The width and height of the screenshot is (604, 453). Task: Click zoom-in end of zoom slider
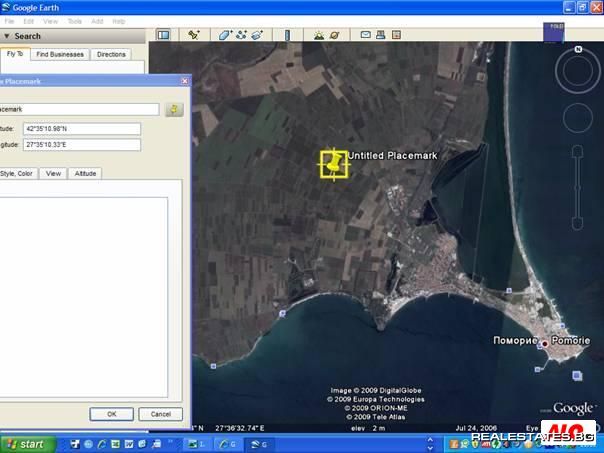(x=577, y=151)
